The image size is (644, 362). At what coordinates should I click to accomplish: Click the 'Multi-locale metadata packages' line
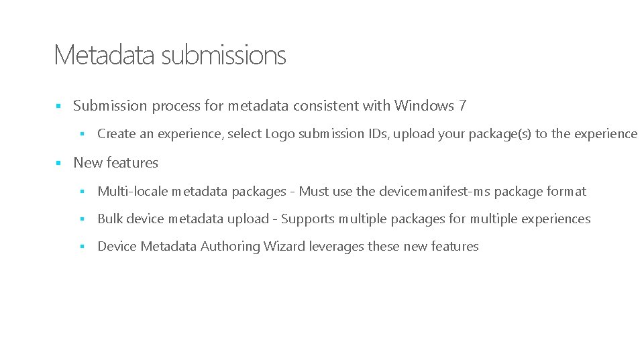click(341, 192)
